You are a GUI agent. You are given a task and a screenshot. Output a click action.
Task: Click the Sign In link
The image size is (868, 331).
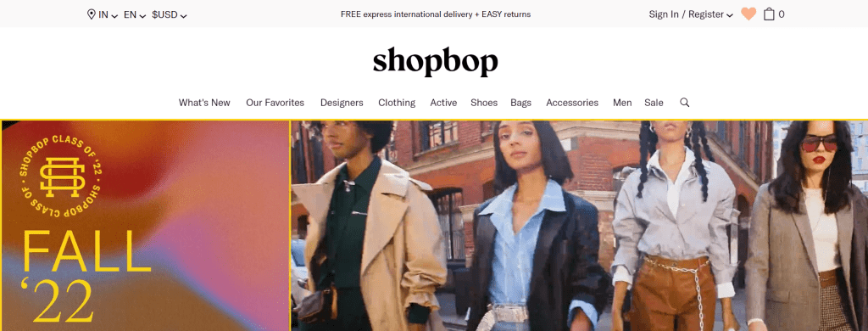(x=663, y=14)
